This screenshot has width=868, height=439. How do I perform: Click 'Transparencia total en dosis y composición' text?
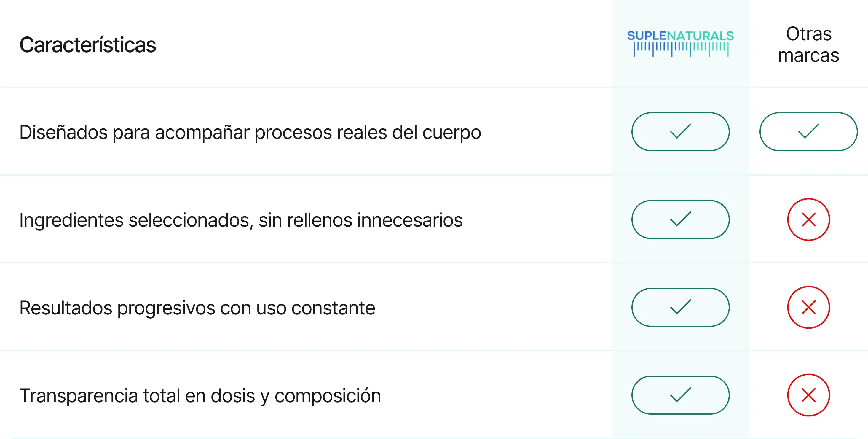200,395
